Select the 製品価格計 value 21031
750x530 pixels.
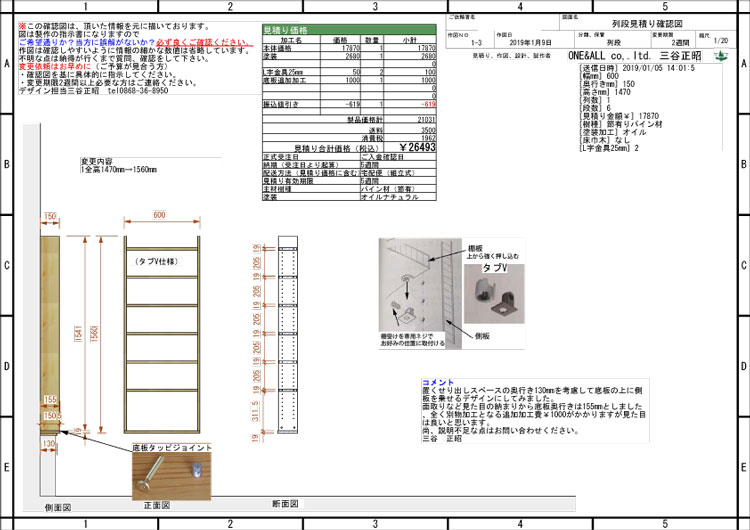(426, 120)
